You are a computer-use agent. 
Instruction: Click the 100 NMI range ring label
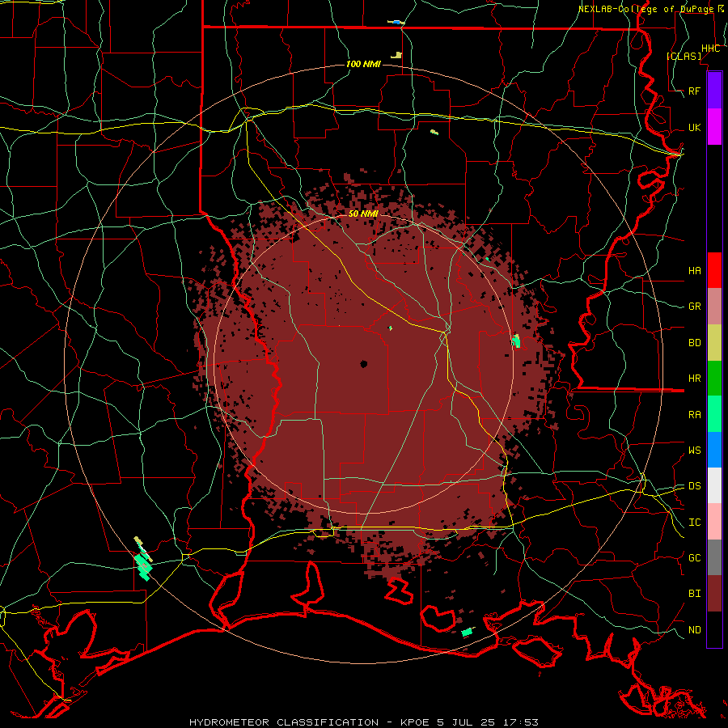click(x=363, y=64)
